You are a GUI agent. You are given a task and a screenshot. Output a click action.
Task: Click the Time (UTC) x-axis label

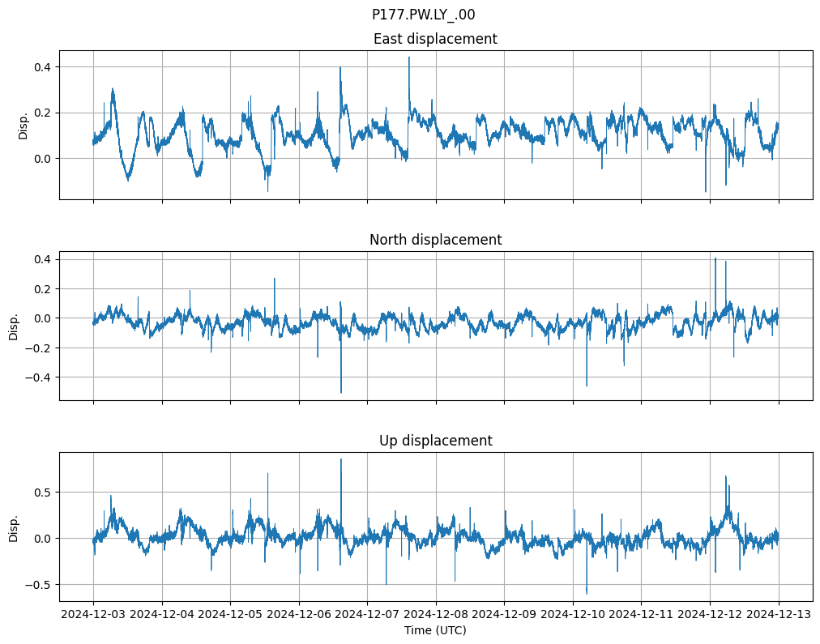pos(435,630)
